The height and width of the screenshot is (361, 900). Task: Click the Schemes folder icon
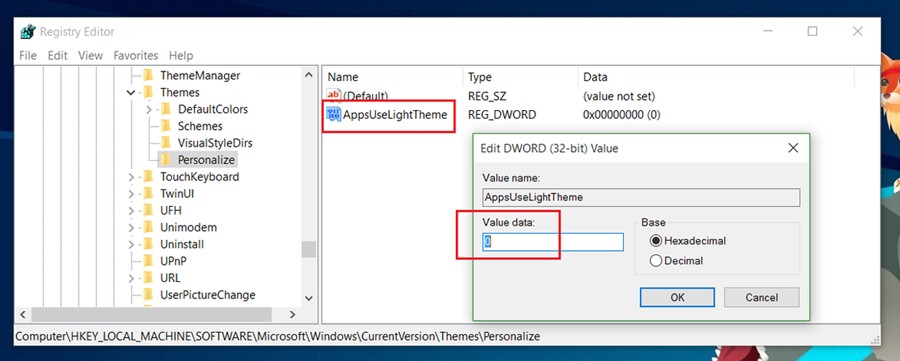[x=165, y=126]
